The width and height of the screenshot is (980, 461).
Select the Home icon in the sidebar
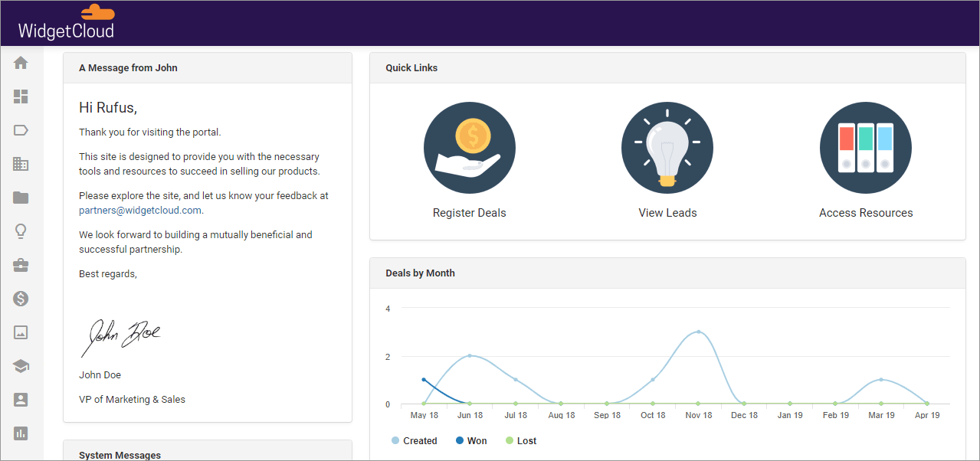20,63
